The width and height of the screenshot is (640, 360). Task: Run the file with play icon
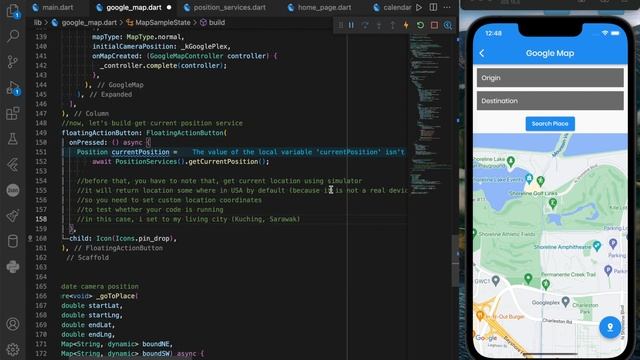point(419,7)
